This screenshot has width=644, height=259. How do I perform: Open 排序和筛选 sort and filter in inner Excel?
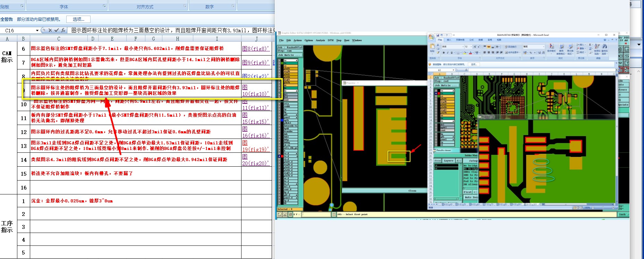(597, 48)
